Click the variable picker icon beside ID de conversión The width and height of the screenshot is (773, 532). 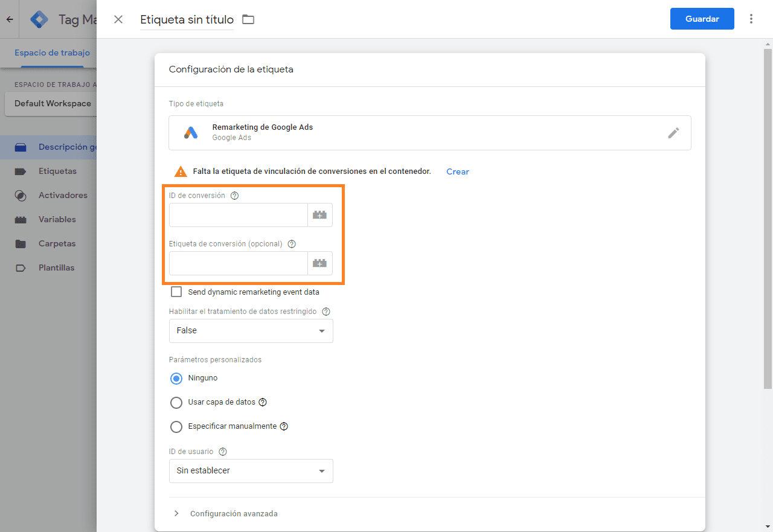[x=320, y=214]
